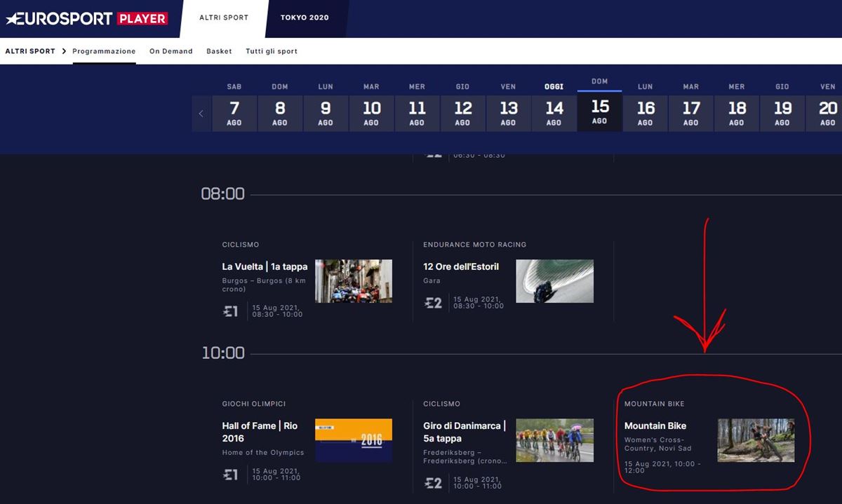842x504 pixels.
Task: Open Giro di Danimarca 5a tappa title
Action: click(465, 432)
